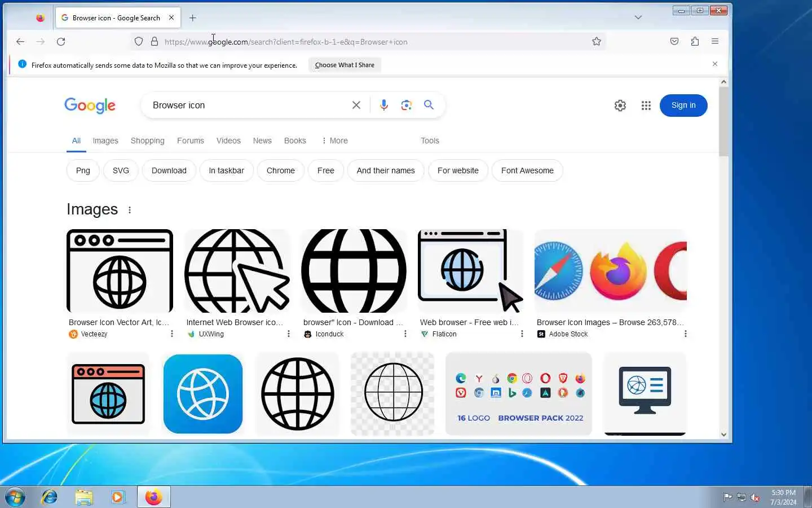Viewport: 812px width, 508px height.
Task: Open Windows Start menu
Action: (x=15, y=497)
